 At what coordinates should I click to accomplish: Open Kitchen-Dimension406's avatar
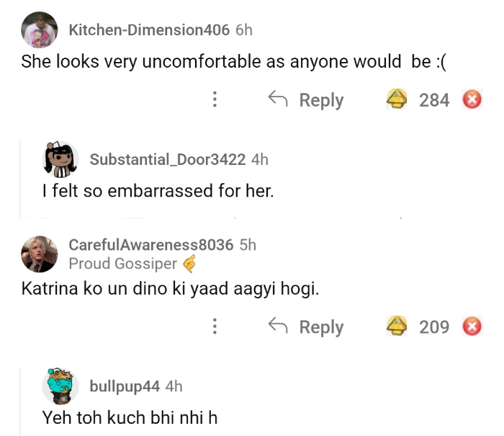(40, 30)
